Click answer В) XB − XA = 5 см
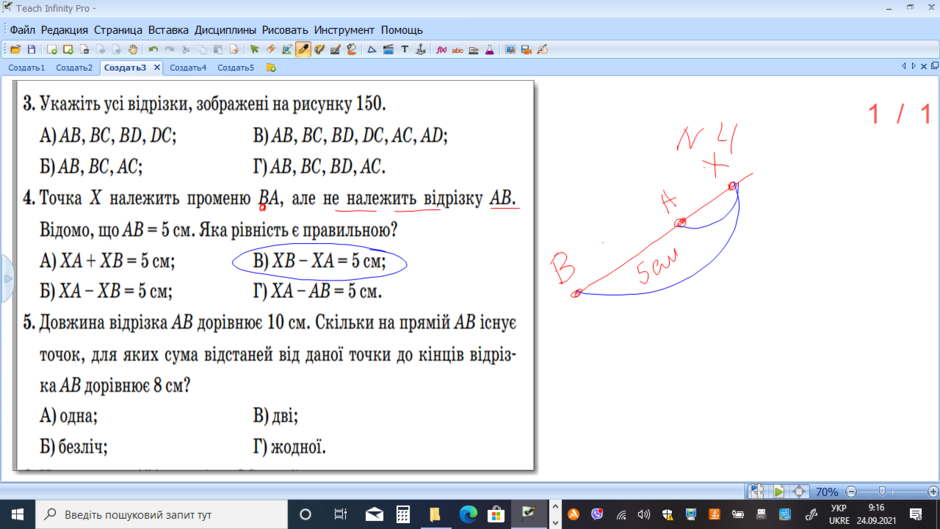Viewport: 940px width, 529px height. click(x=320, y=262)
